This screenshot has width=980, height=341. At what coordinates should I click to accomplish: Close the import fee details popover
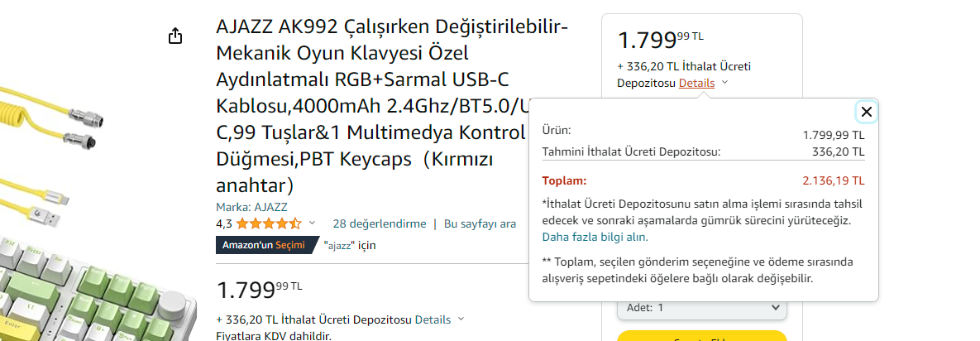click(866, 112)
